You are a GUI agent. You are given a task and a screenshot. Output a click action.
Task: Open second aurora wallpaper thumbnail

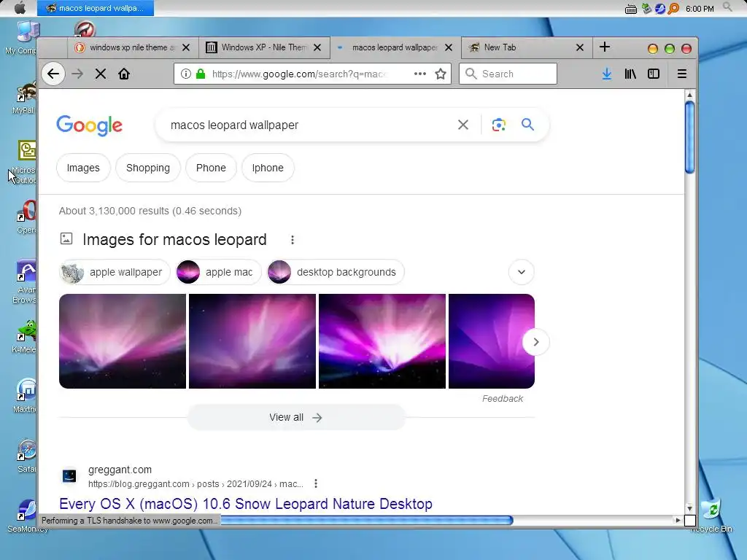coord(252,341)
